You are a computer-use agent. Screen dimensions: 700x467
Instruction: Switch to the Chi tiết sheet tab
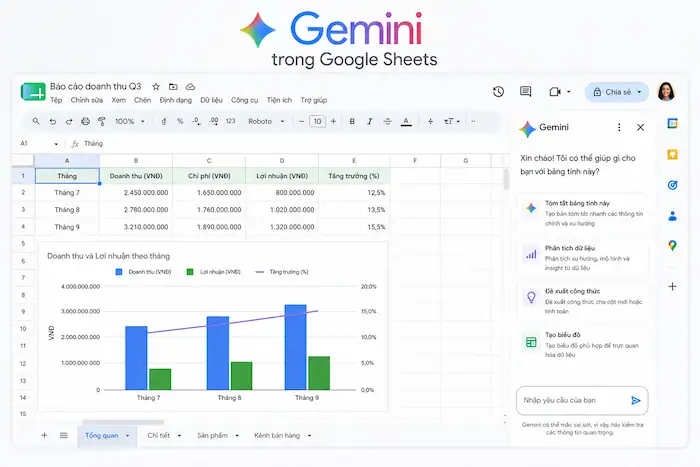[158, 435]
